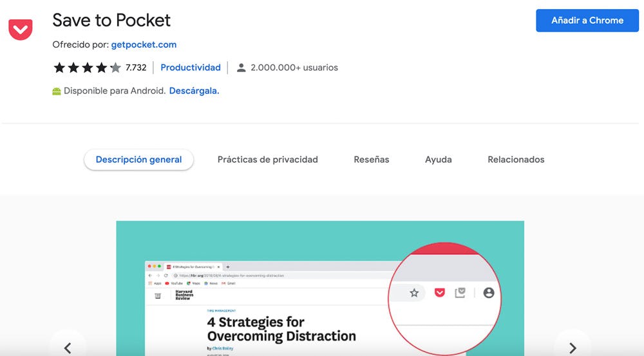Viewport: 644px width, 356px height.
Task: Click the users person icon
Action: tap(241, 68)
